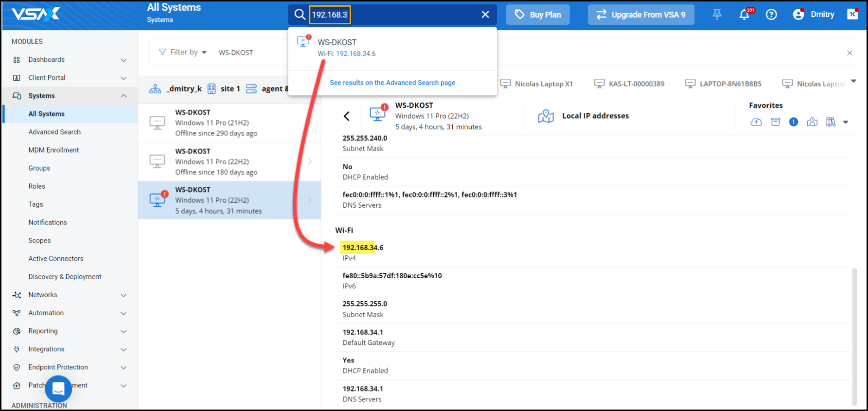Open the LAPTOP-8N61B8B5 tab
The width and height of the screenshot is (868, 411).
click(x=723, y=84)
